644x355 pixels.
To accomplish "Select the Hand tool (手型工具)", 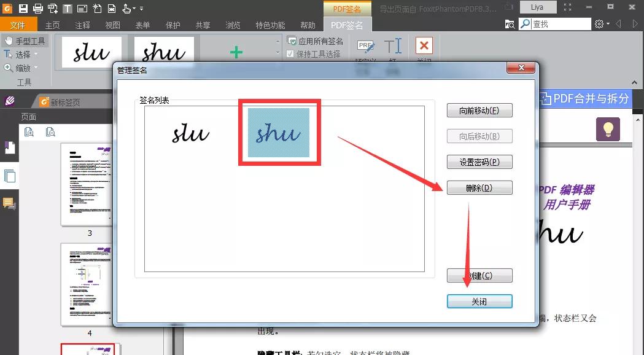I will (x=25, y=41).
